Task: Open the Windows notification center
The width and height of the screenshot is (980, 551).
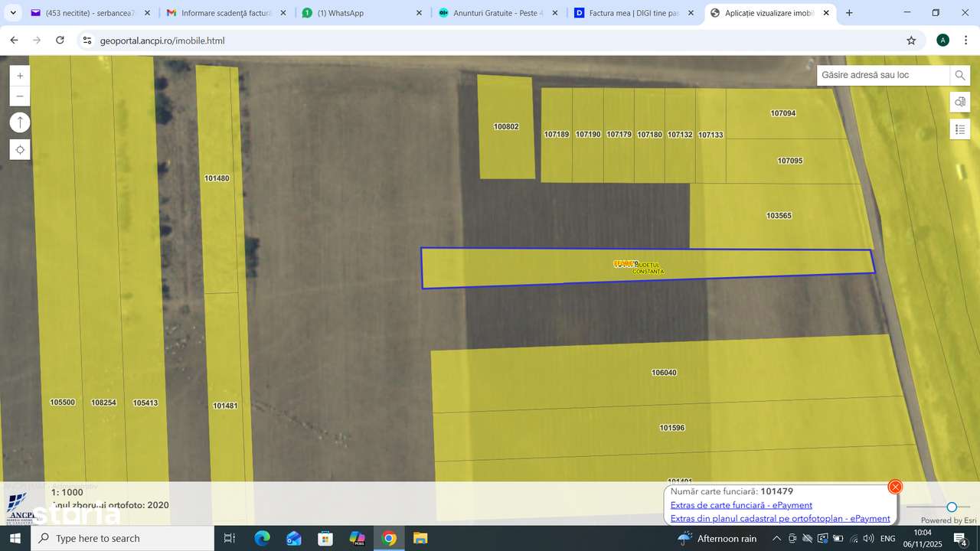Action: (961, 539)
